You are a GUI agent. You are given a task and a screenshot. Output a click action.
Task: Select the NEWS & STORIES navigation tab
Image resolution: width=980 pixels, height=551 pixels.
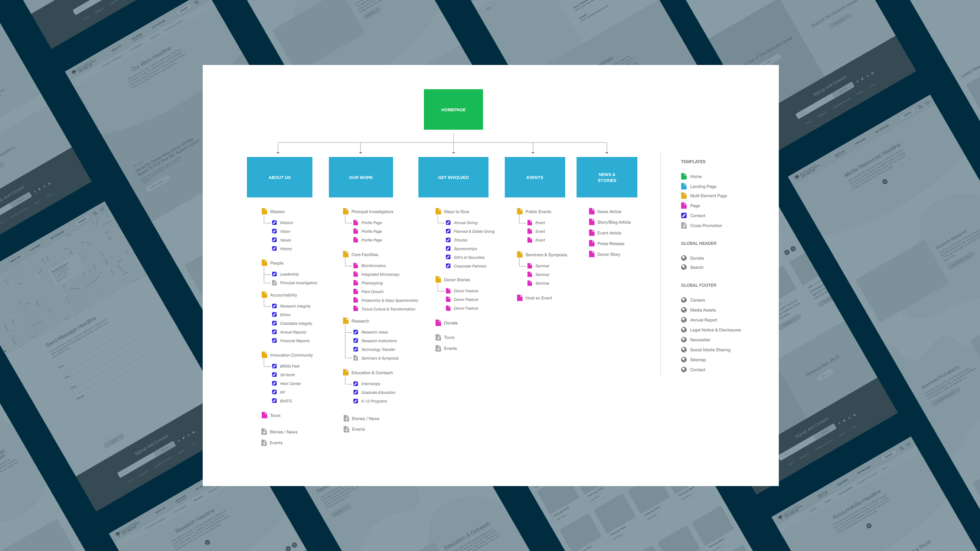[607, 177]
